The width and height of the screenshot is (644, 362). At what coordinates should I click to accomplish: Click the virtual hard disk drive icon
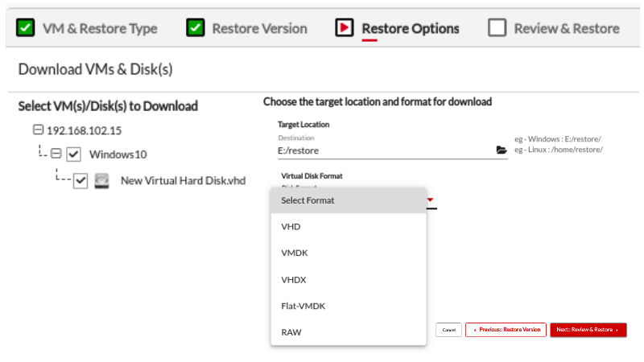(101, 181)
